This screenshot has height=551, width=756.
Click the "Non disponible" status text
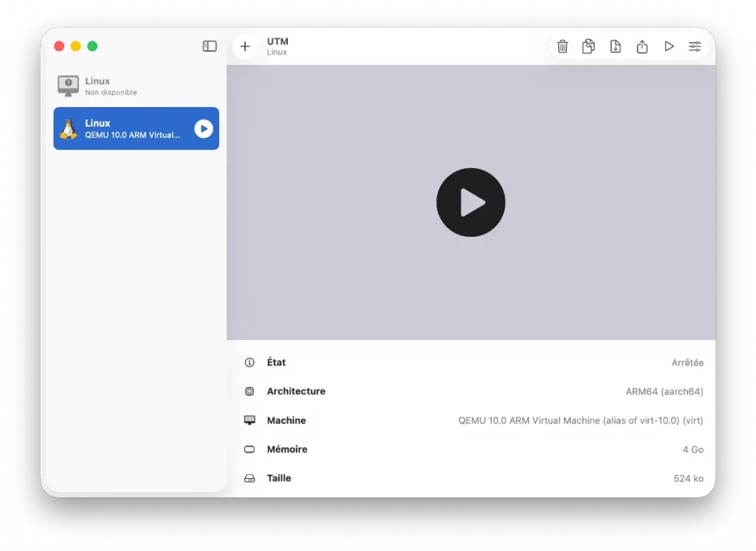click(x=111, y=92)
